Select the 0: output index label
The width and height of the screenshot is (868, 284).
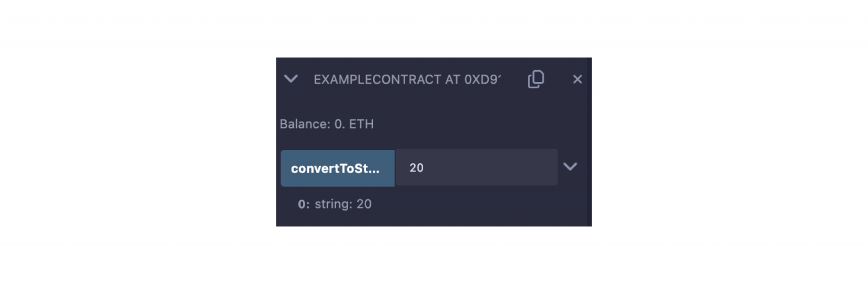(x=304, y=204)
